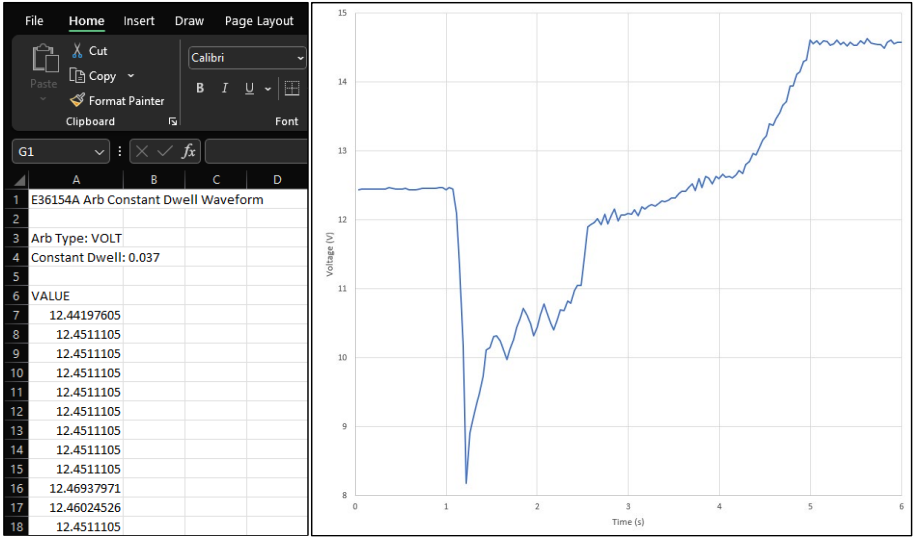Click the Format Painter label
Viewport: 913px width, 537px height.
pyautogui.click(x=126, y=101)
